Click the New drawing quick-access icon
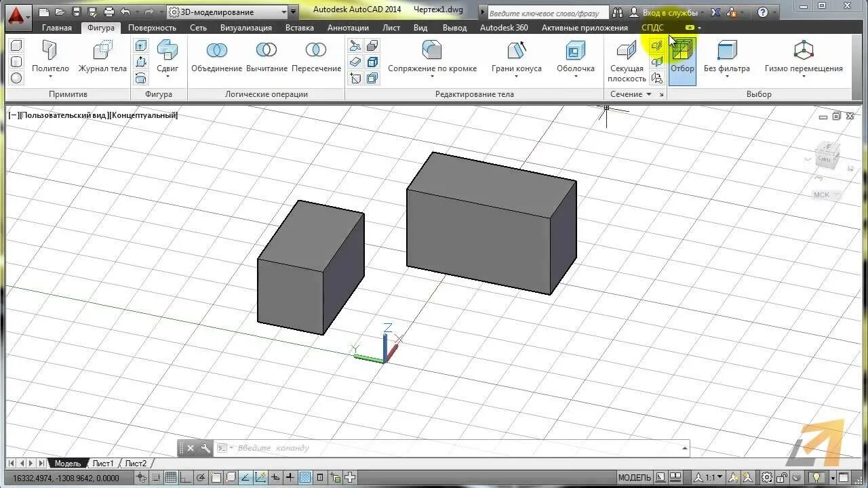This screenshot has width=868, height=488. [x=43, y=12]
